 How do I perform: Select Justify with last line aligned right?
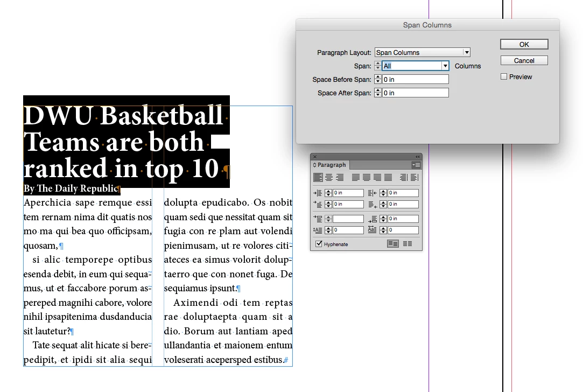click(x=377, y=177)
